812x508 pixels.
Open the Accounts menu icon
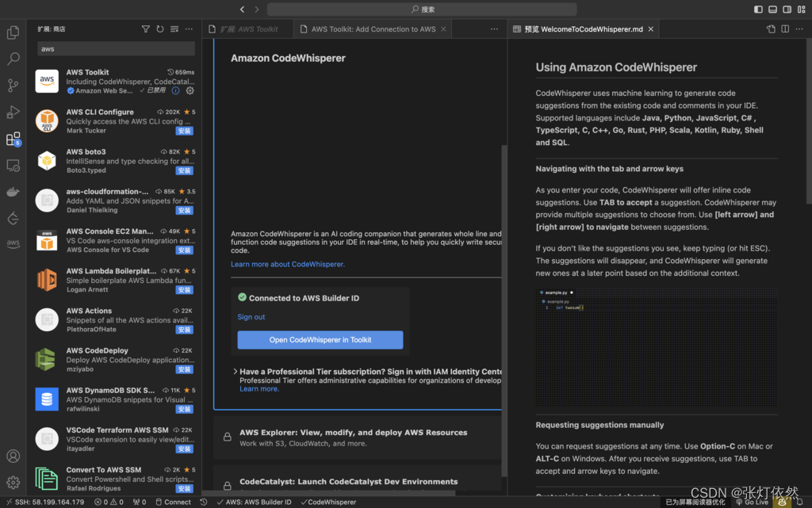coord(13,456)
